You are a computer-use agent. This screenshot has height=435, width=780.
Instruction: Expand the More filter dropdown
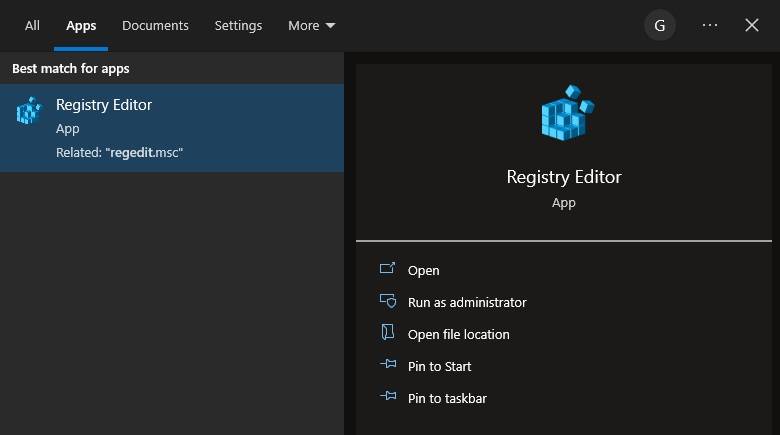tap(312, 25)
